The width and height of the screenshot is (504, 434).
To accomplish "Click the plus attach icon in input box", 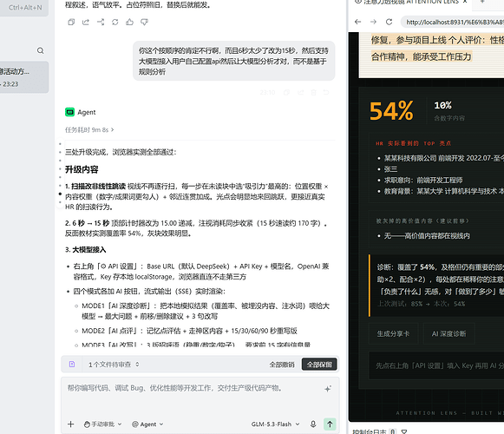I will tap(71, 424).
